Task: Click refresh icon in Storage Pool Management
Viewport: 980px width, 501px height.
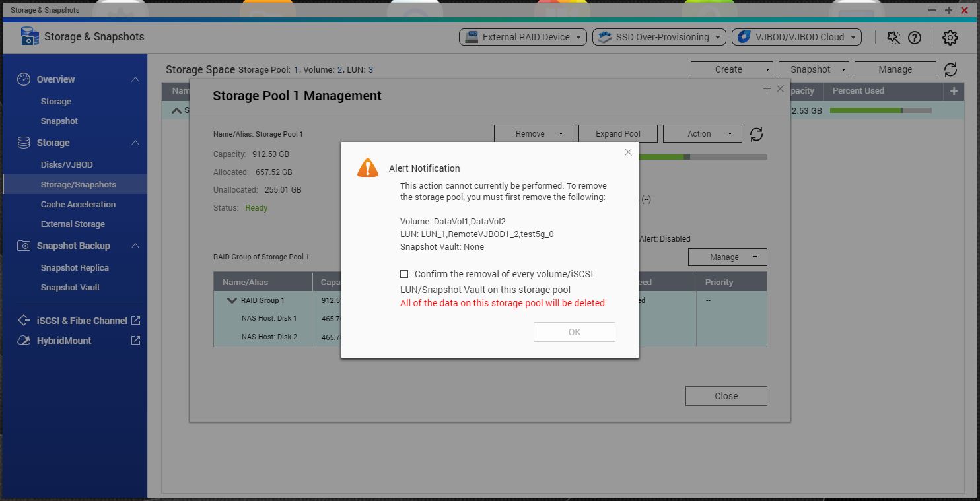Action: tap(757, 134)
